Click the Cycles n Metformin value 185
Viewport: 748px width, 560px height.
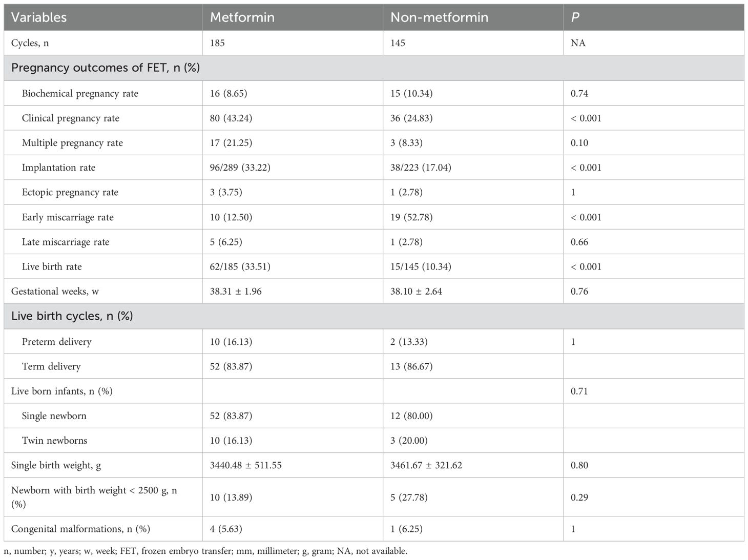pyautogui.click(x=217, y=43)
